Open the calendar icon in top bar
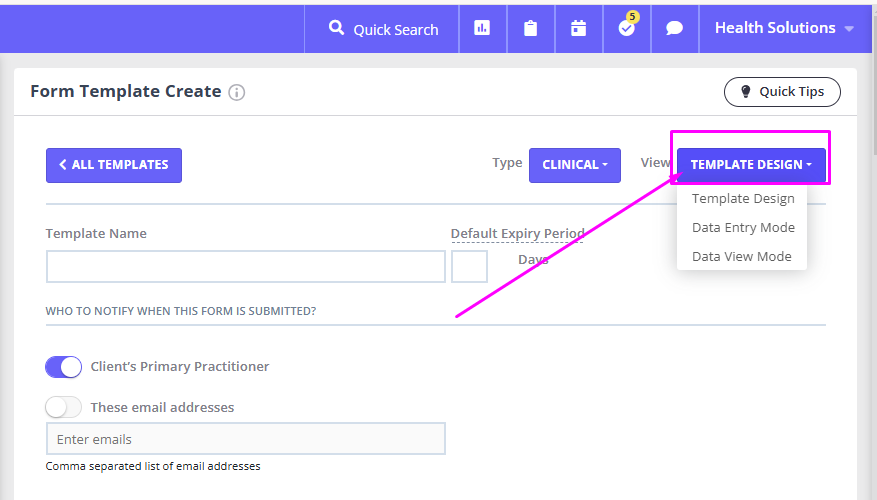This screenshot has height=500, width=877. 578,28
